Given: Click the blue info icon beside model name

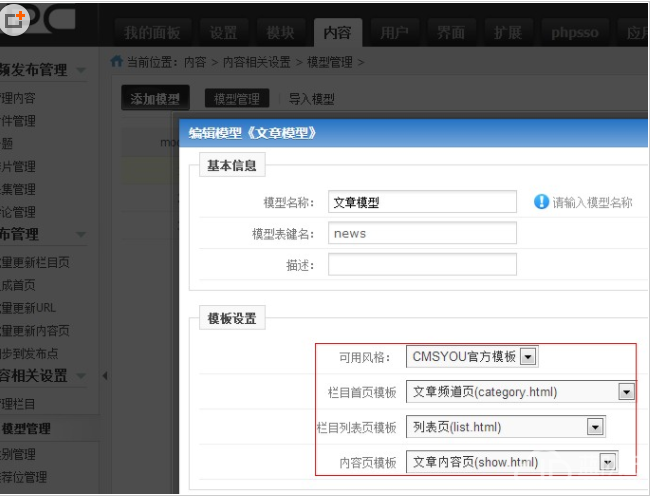Looking at the screenshot, I should 541,202.
